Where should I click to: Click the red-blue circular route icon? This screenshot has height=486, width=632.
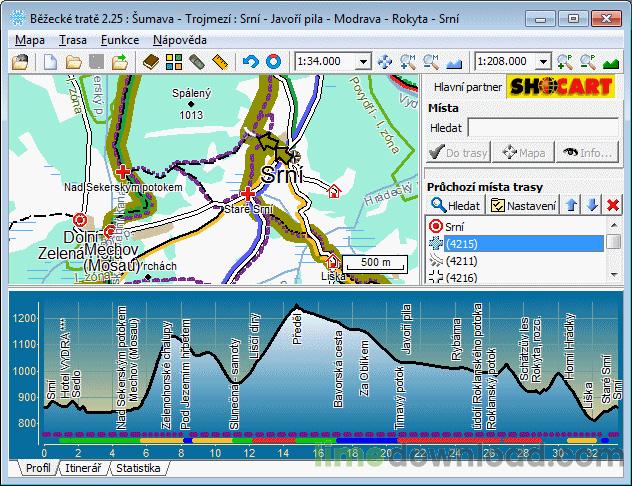pyautogui.click(x=273, y=62)
